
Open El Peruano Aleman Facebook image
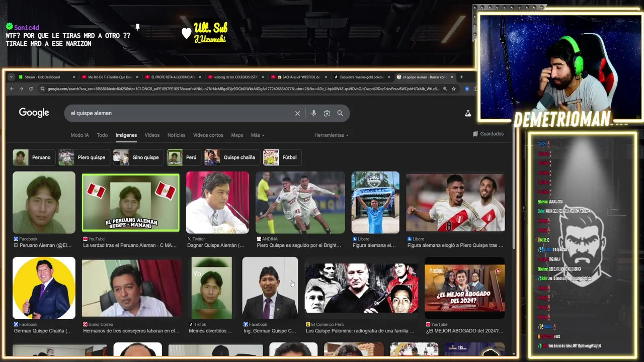click(44, 203)
